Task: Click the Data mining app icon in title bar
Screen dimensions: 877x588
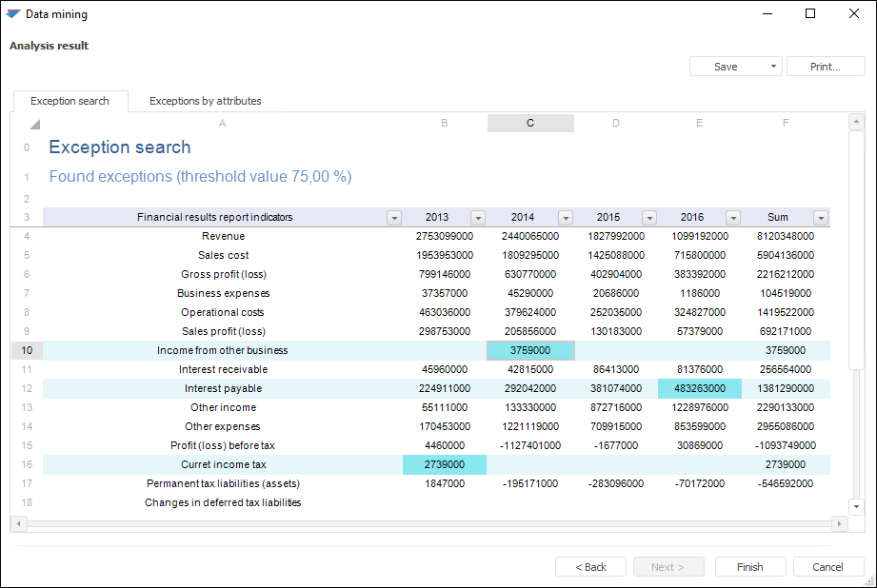Action: pyautogui.click(x=13, y=14)
